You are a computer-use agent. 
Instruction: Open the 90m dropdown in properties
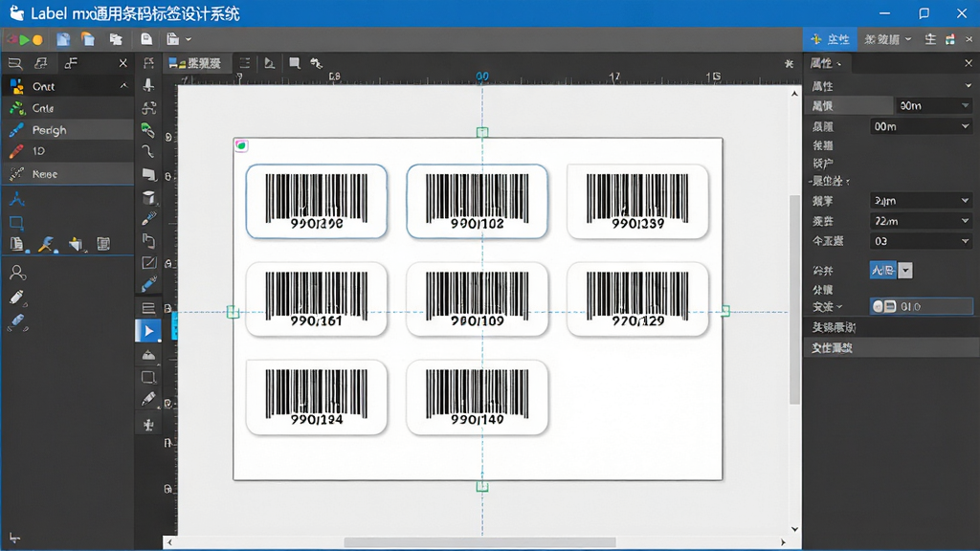(934, 105)
